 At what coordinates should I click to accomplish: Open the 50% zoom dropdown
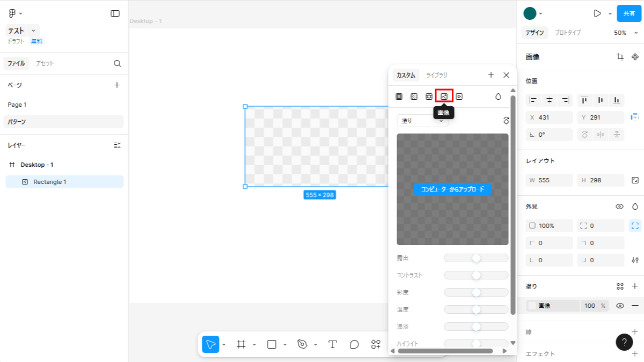tap(623, 33)
